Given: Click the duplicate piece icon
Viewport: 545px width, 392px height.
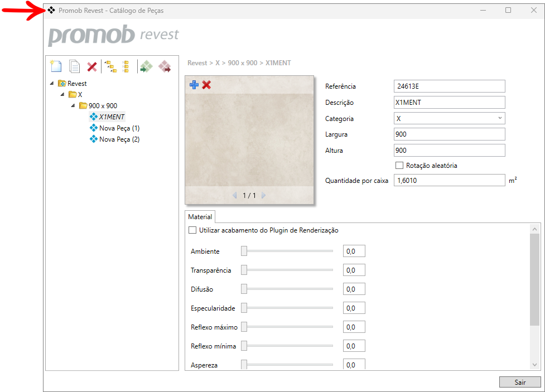Looking at the screenshot, I should tap(74, 67).
